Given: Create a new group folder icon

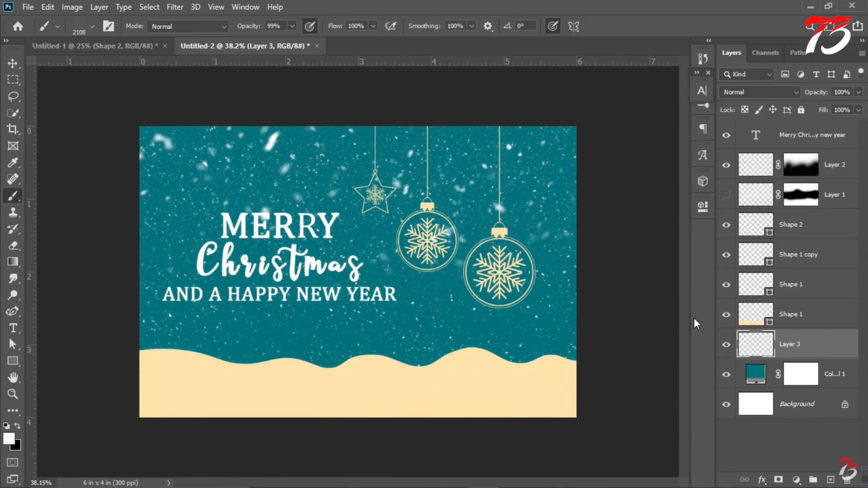Looking at the screenshot, I should 813,480.
